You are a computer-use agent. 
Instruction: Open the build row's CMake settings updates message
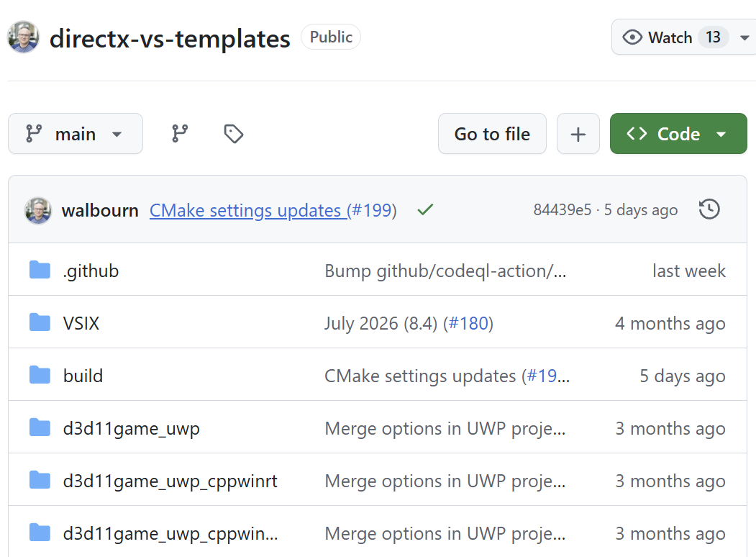[420, 376]
